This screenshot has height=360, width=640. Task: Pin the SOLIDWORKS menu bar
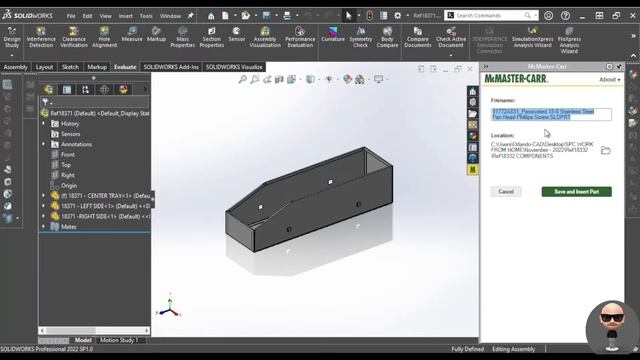pyautogui.click(x=191, y=16)
